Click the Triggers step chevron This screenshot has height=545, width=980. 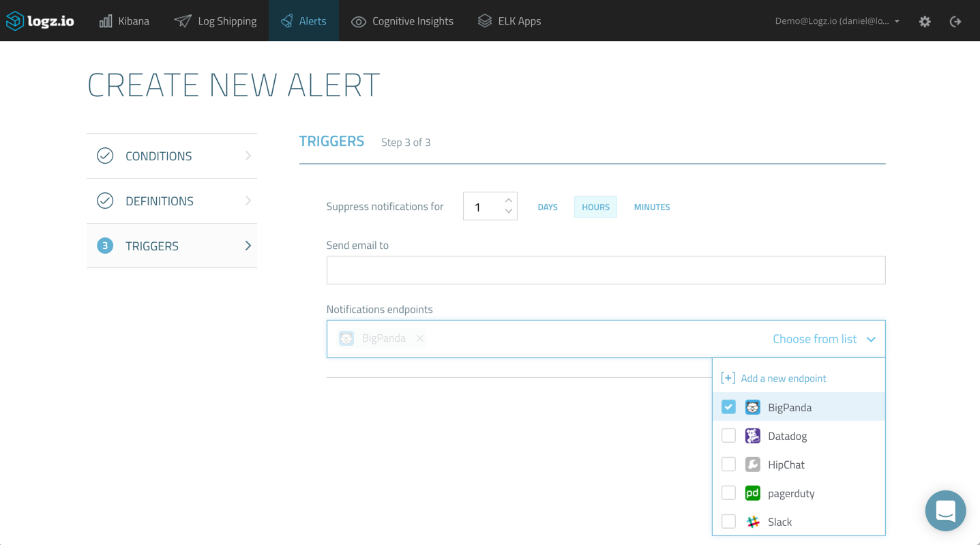(248, 246)
